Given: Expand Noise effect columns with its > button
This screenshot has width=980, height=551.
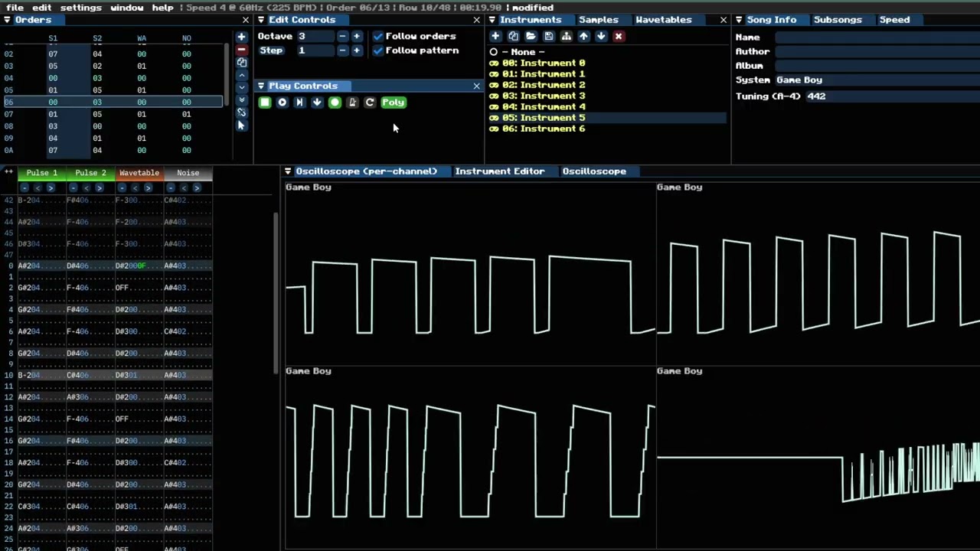Looking at the screenshot, I should (197, 188).
